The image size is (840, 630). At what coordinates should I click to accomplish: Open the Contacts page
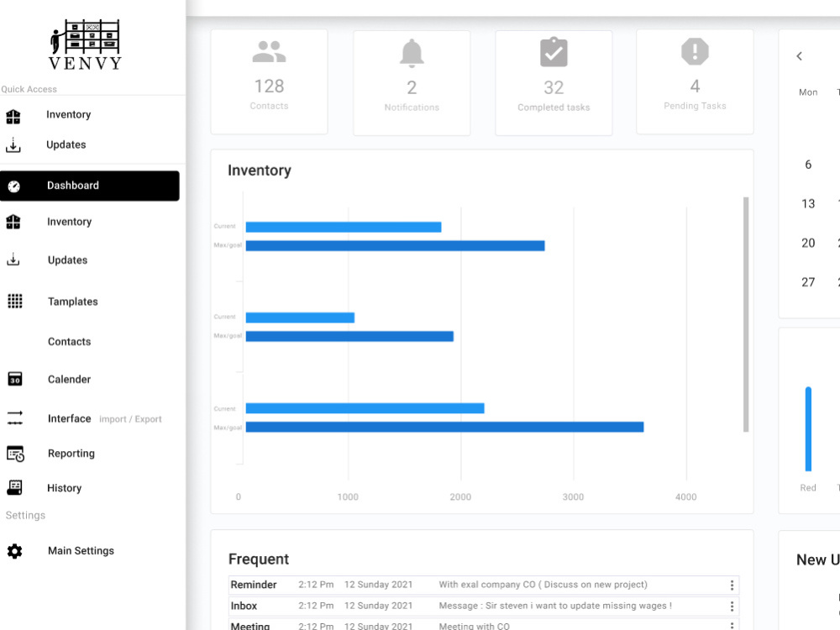pos(69,342)
